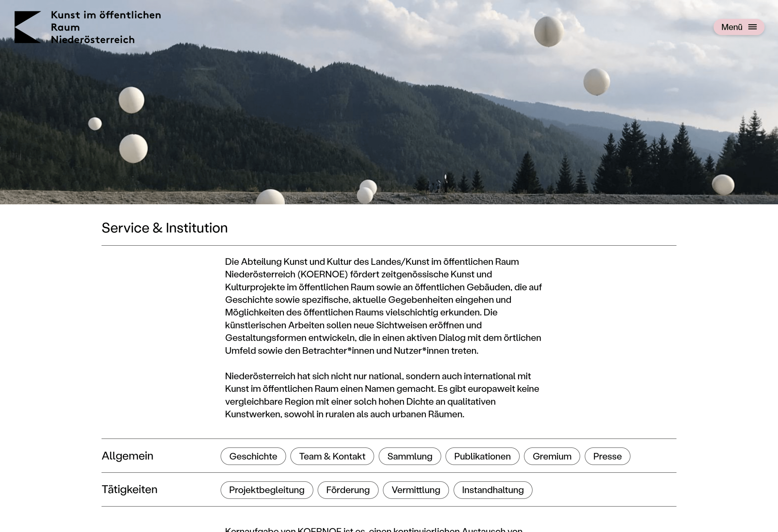The width and height of the screenshot is (778, 532).
Task: Click the Service & Institution heading
Action: tap(164, 228)
